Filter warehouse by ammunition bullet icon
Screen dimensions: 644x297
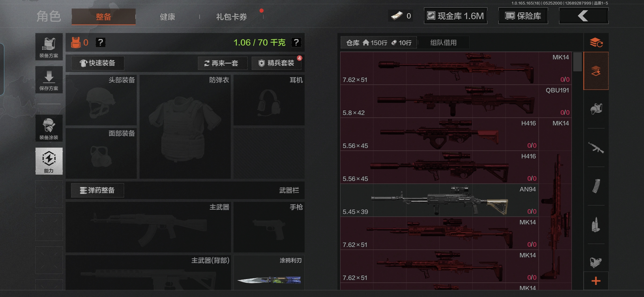point(596,225)
